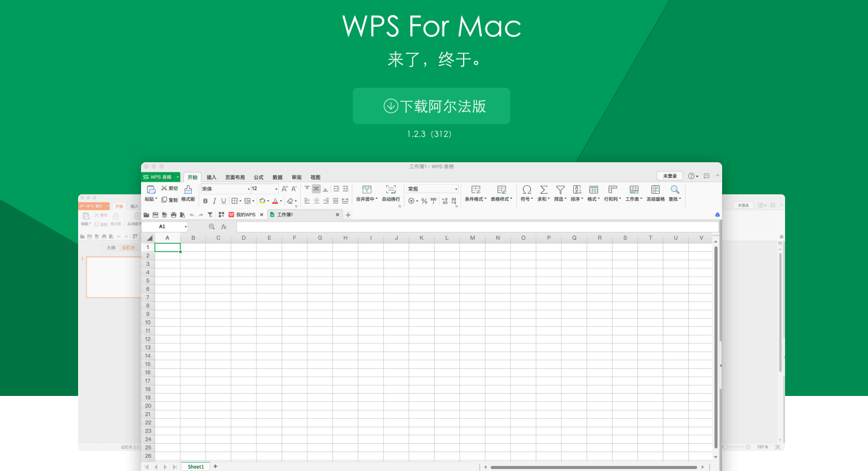The height and width of the screenshot is (471, 868).
Task: Open the 条件格式 conditional formatting icon
Action: pyautogui.click(x=476, y=189)
